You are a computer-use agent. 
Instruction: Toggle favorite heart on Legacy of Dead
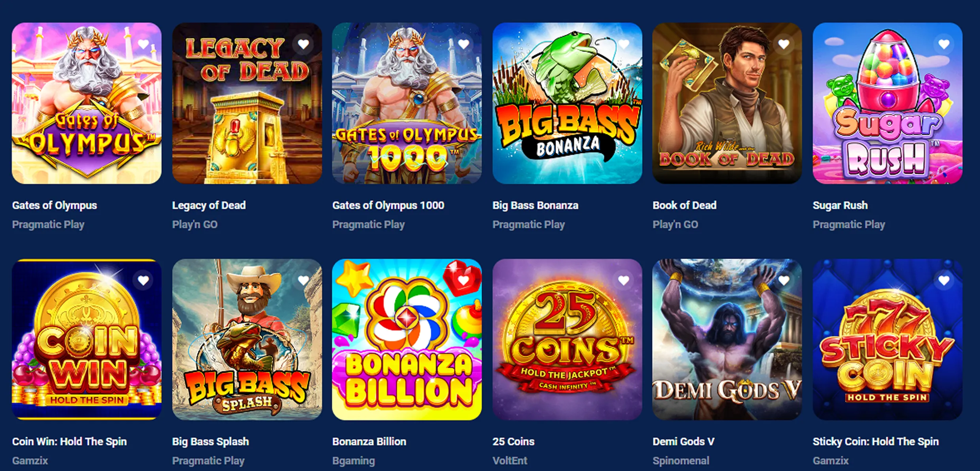point(303,44)
